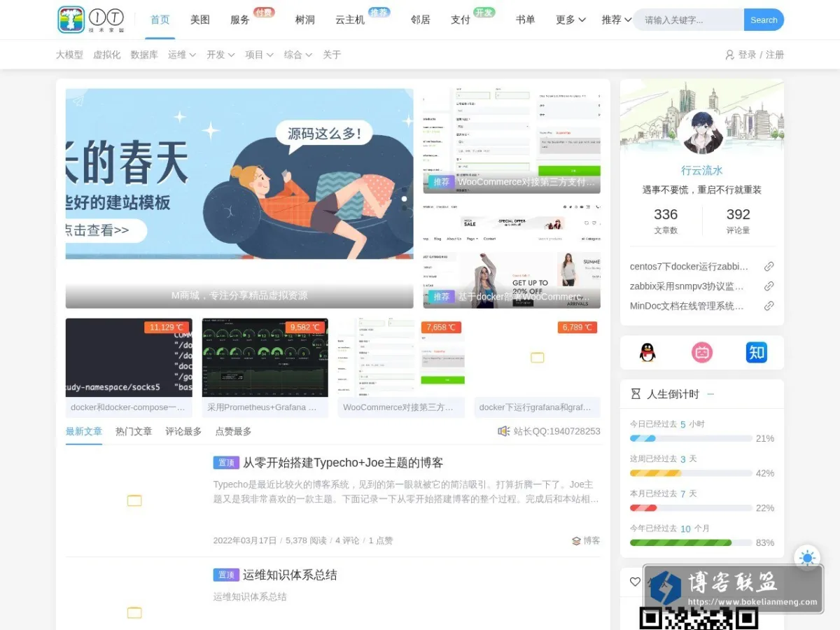Collapse the 人生倒计时 panel with minus
The width and height of the screenshot is (840, 630).
(x=710, y=394)
